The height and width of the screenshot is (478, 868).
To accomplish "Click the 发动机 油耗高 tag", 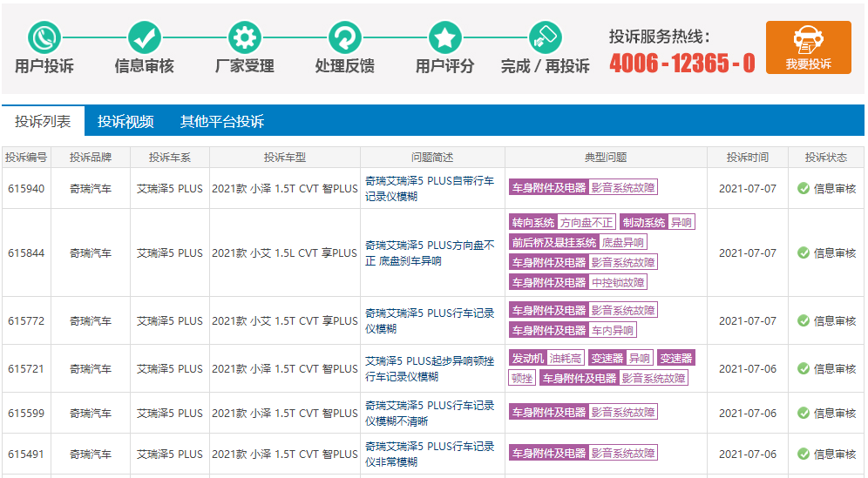I will [546, 359].
